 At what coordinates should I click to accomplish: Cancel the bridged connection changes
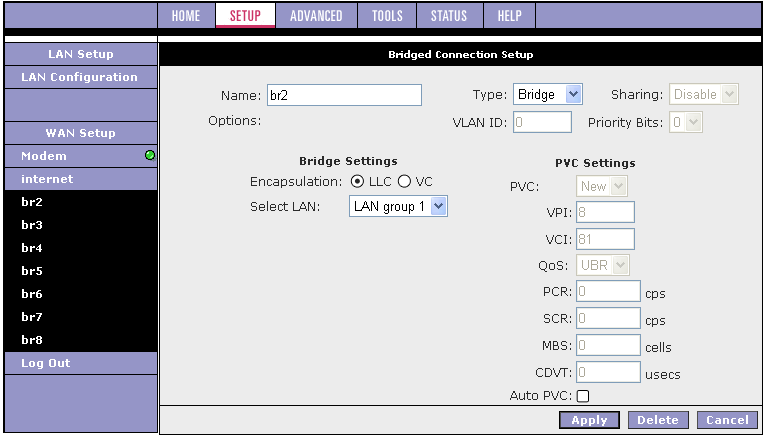coord(727,420)
